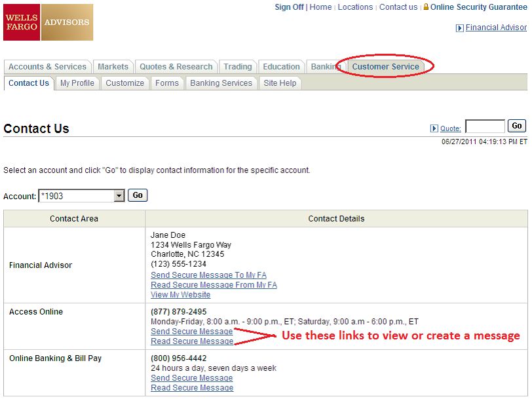Click the Access Online row label
The image size is (532, 401).
pos(36,312)
